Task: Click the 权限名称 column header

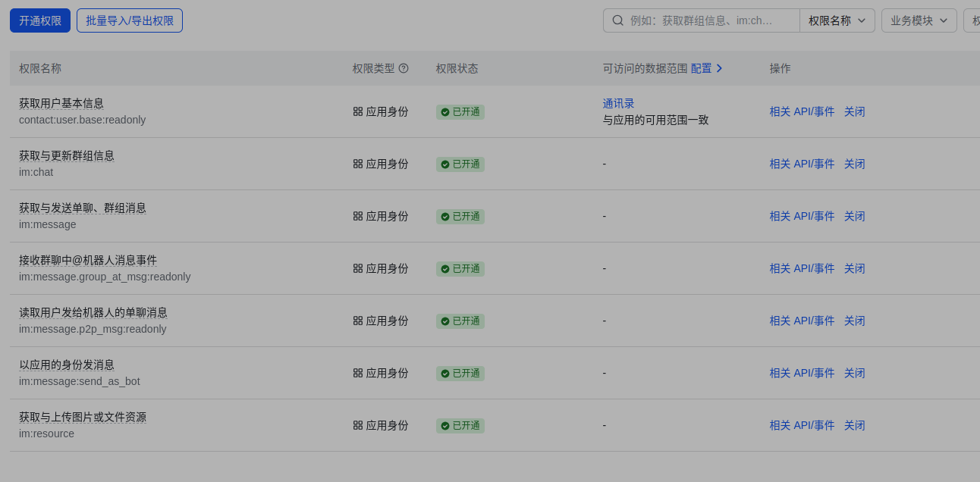Action: click(40, 68)
